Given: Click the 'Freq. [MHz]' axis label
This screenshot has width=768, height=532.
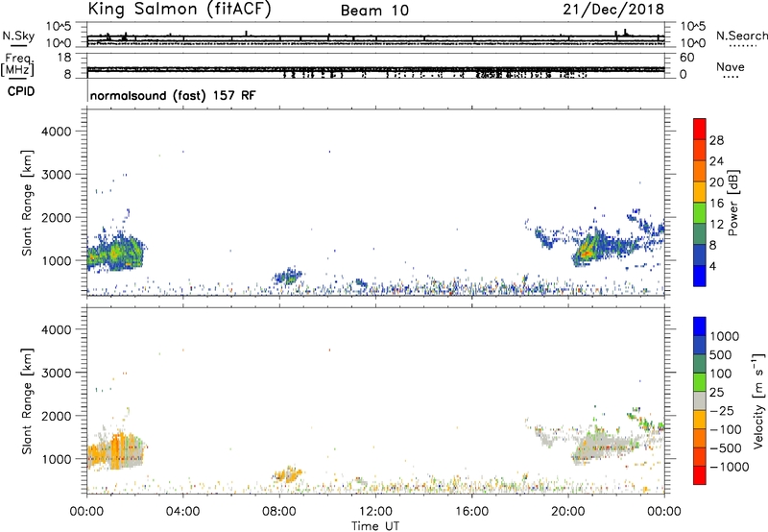Looking at the screenshot, I should [17, 65].
